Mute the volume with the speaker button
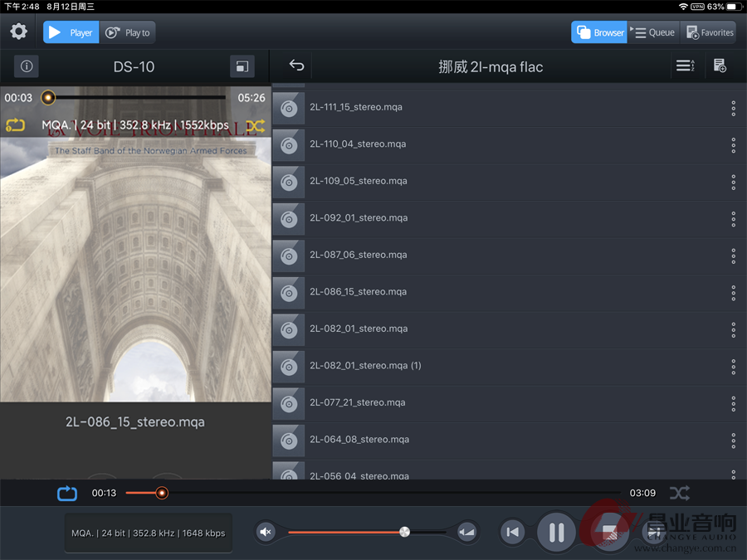 click(x=266, y=532)
